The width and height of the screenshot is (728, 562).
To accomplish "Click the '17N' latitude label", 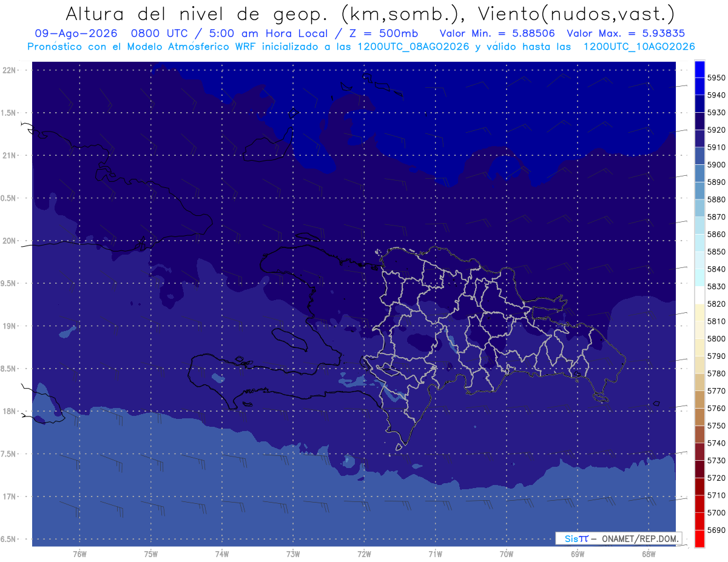I will 9,497.
